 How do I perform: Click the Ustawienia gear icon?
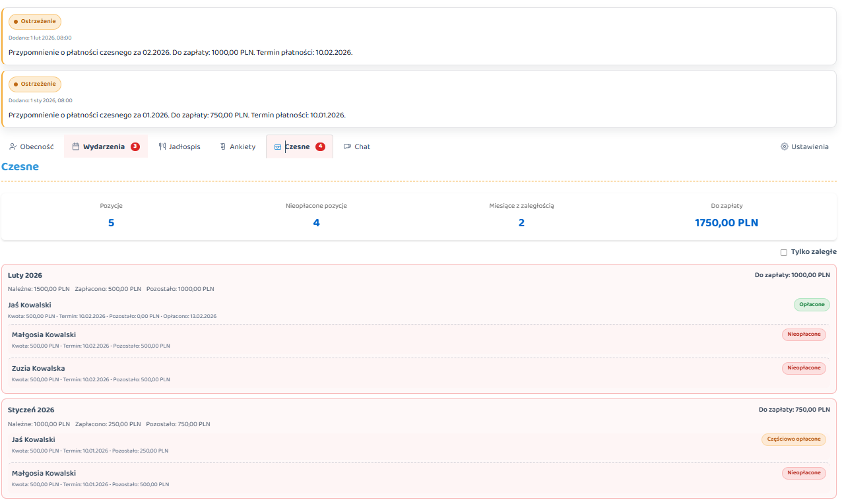[785, 146]
